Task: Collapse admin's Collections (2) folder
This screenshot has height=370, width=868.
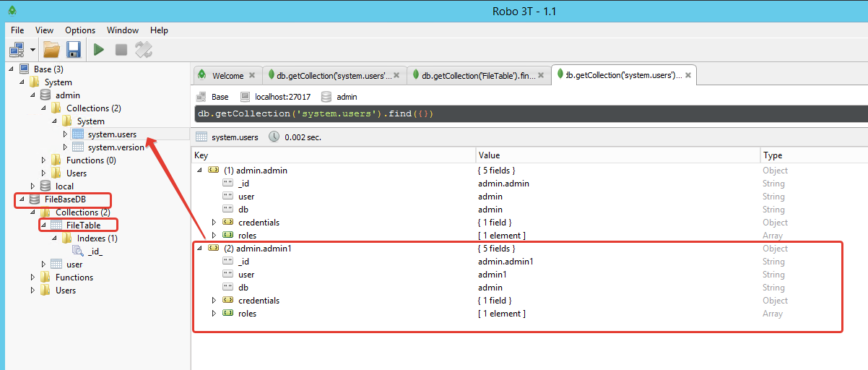Action: pyautogui.click(x=43, y=108)
